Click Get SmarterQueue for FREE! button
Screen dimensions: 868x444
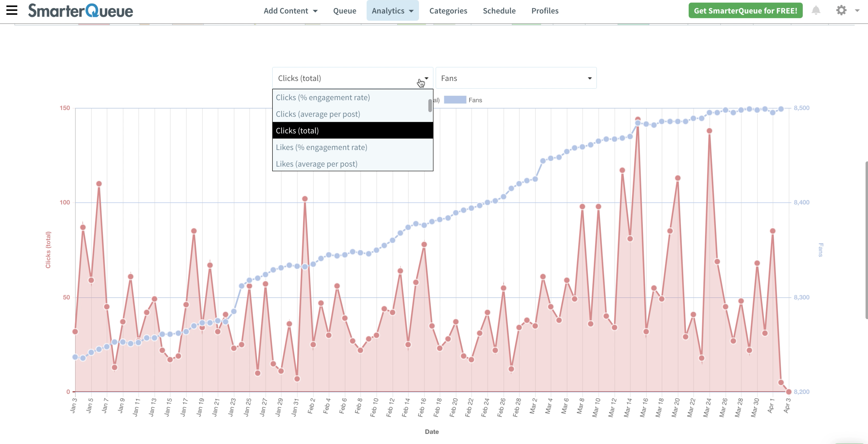coord(745,11)
